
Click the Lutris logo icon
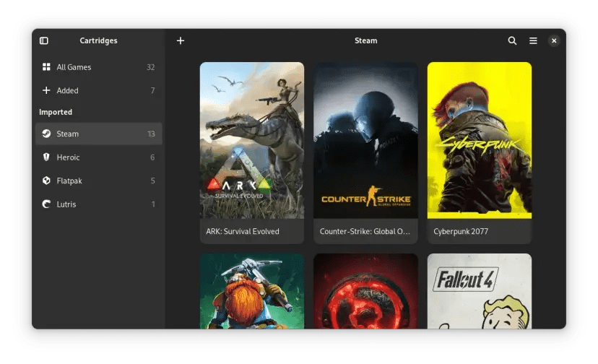coord(46,204)
